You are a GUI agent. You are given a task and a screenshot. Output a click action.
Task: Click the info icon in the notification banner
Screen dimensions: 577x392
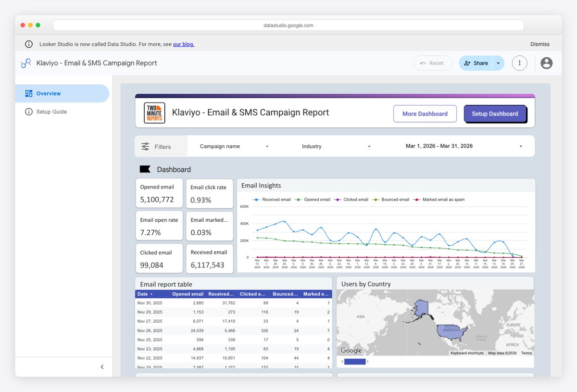29,44
